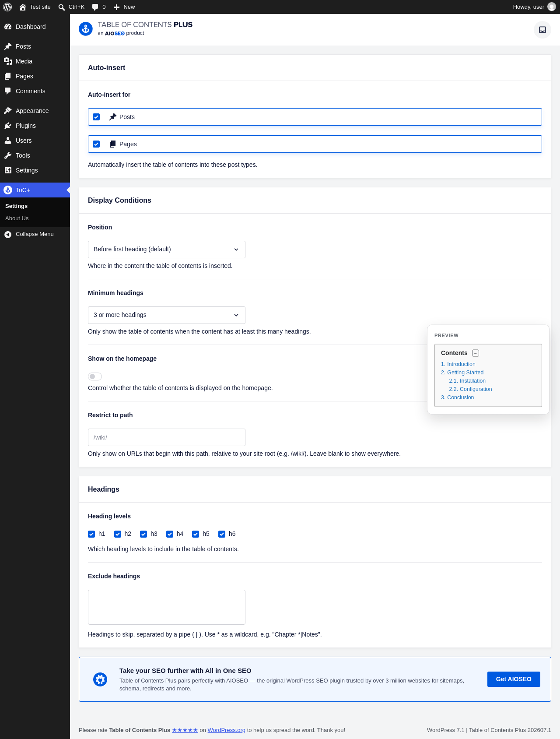The height and width of the screenshot is (739, 560).
Task: Uncheck the Pages auto-insert checkbox
Action: 96,144
